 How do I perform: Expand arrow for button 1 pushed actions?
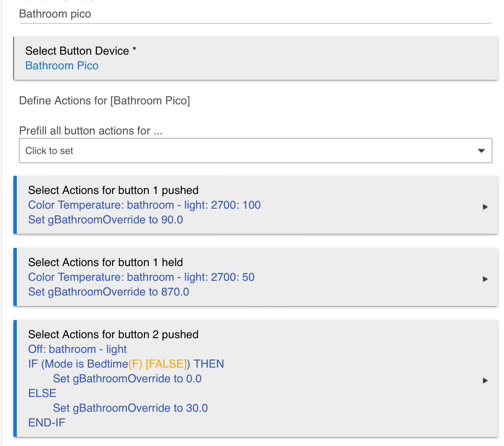click(x=485, y=207)
